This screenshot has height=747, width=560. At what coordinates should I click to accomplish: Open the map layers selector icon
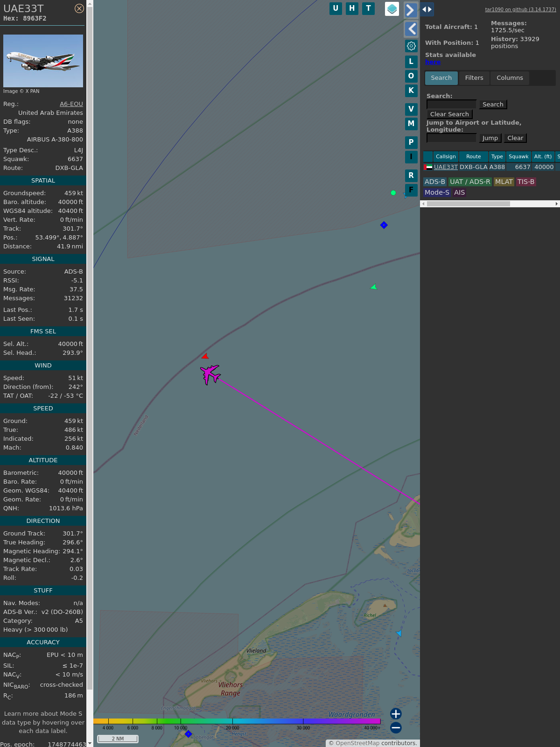point(392,9)
